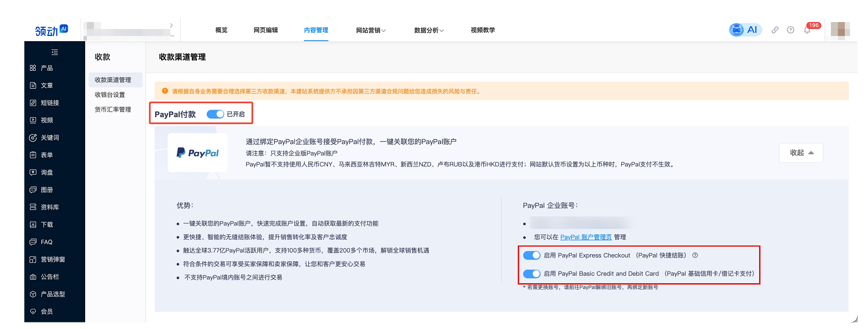Go to 短链接 using sidebar icon
The height and width of the screenshot is (329, 868).
pos(33,103)
